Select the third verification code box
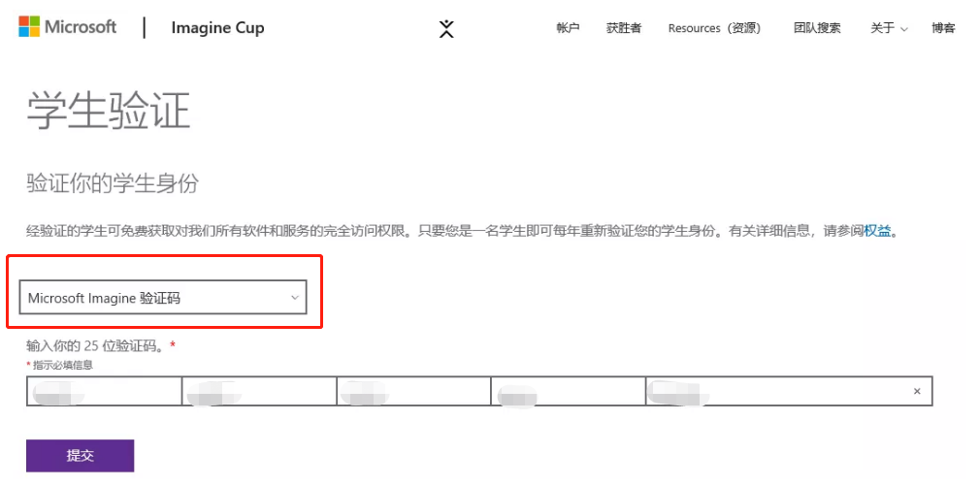The height and width of the screenshot is (486, 980). click(x=413, y=391)
